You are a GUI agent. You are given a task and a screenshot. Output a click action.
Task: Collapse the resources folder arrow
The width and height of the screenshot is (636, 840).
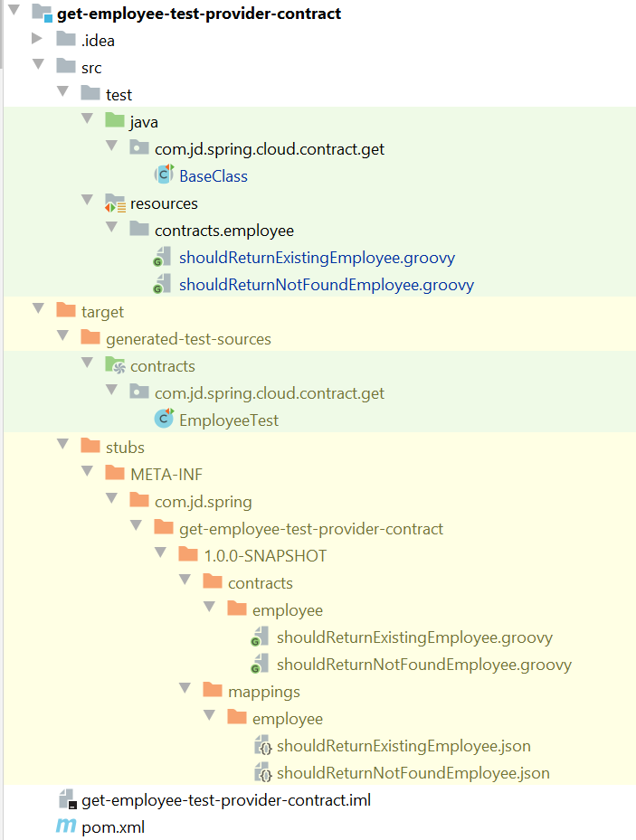(88, 200)
